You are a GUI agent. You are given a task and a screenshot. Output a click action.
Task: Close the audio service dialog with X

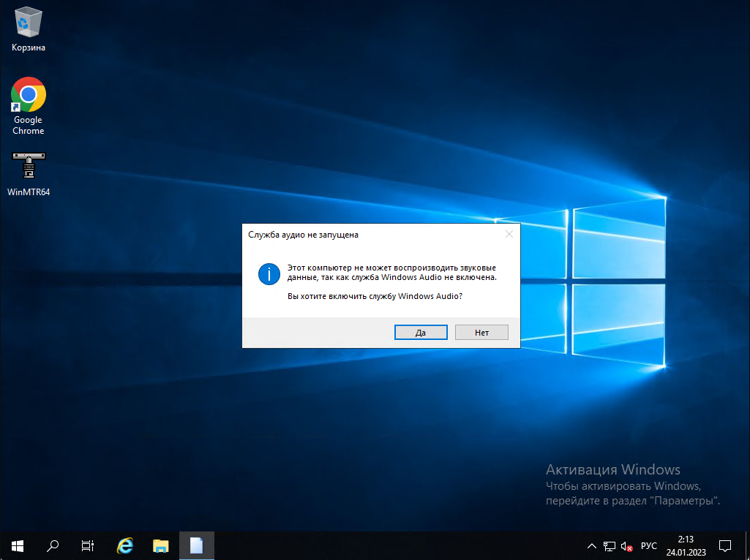click(509, 235)
